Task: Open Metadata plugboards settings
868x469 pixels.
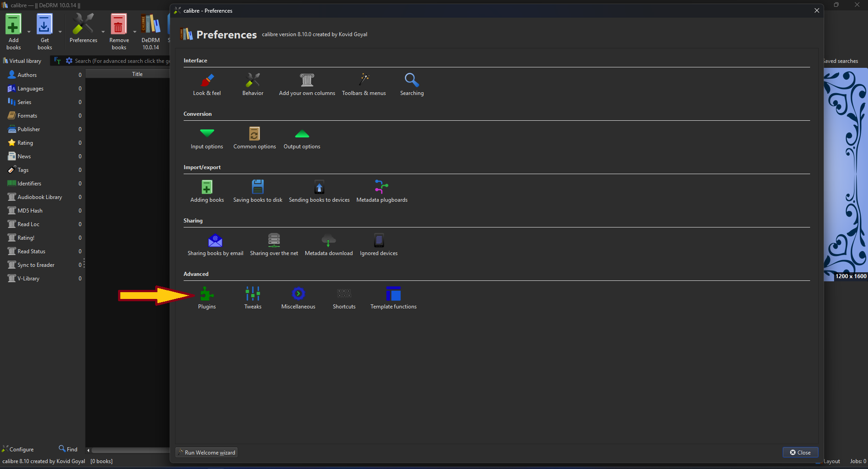Action: pyautogui.click(x=381, y=191)
